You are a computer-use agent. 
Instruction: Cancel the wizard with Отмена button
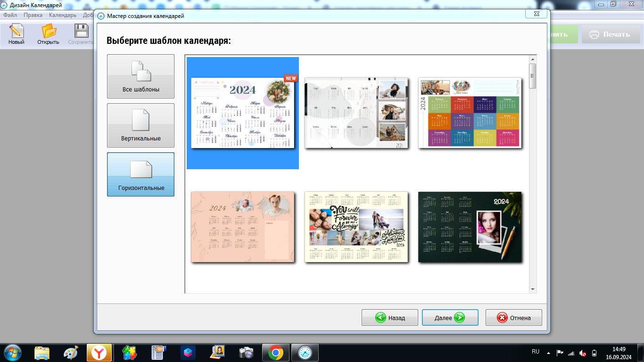coord(513,318)
